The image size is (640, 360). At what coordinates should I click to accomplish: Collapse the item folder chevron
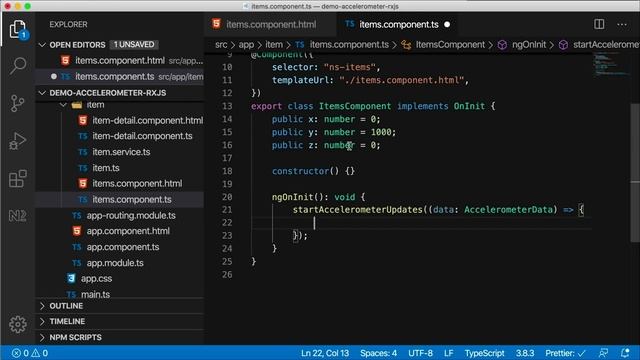[63, 105]
